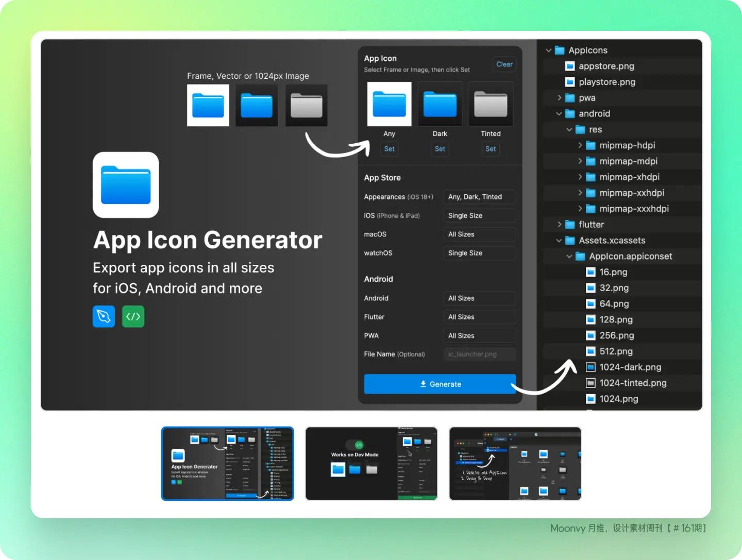Expand the mipmap-hdpi folder

pyautogui.click(x=580, y=145)
